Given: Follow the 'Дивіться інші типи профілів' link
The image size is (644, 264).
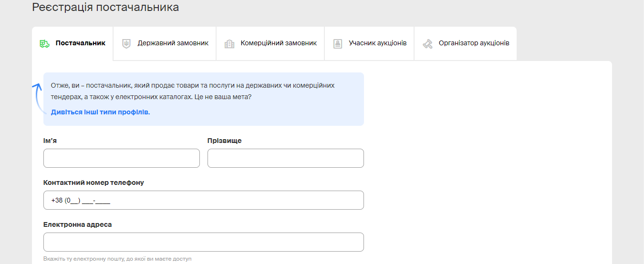Looking at the screenshot, I should (x=100, y=112).
